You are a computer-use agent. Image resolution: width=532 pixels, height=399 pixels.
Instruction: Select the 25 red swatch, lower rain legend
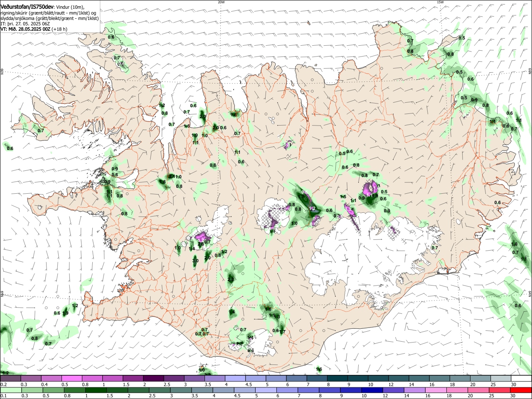499,390
